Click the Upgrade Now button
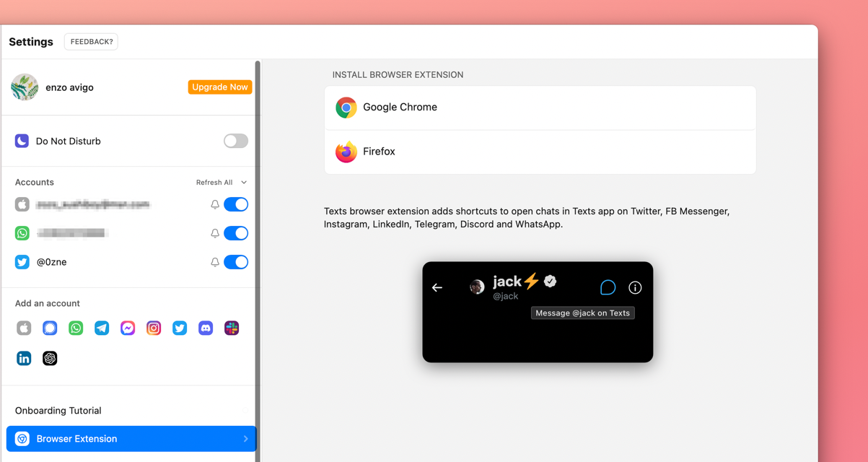Viewport: 868px width, 462px height. point(220,87)
